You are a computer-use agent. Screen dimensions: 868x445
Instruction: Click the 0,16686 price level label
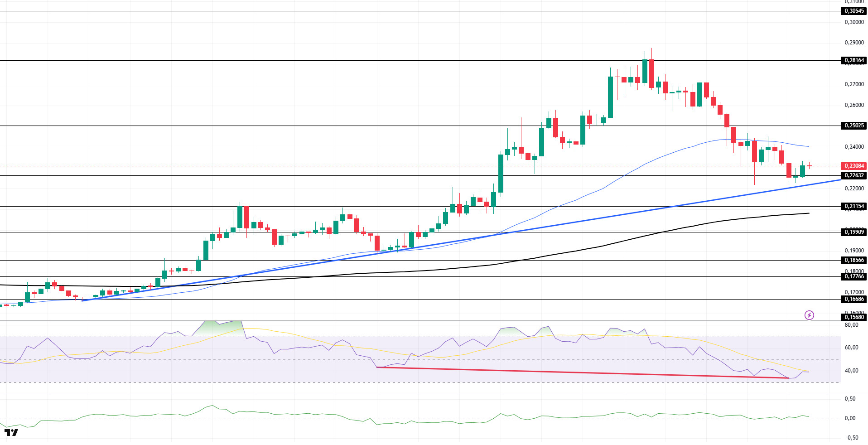(854, 299)
